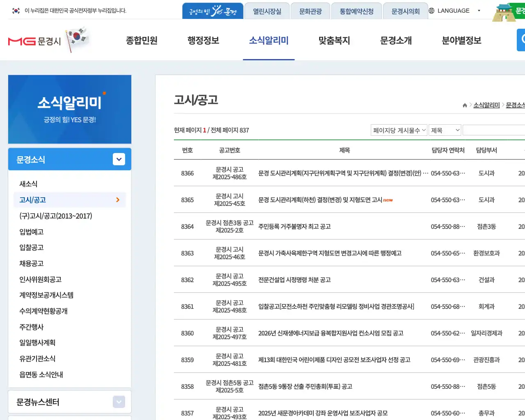
Task: Open 입찰공고 sidebar link
Action: (x=31, y=247)
